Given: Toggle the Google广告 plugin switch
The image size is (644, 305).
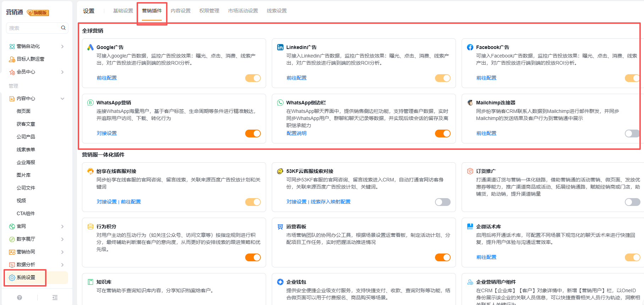Looking at the screenshot, I should (x=253, y=78).
